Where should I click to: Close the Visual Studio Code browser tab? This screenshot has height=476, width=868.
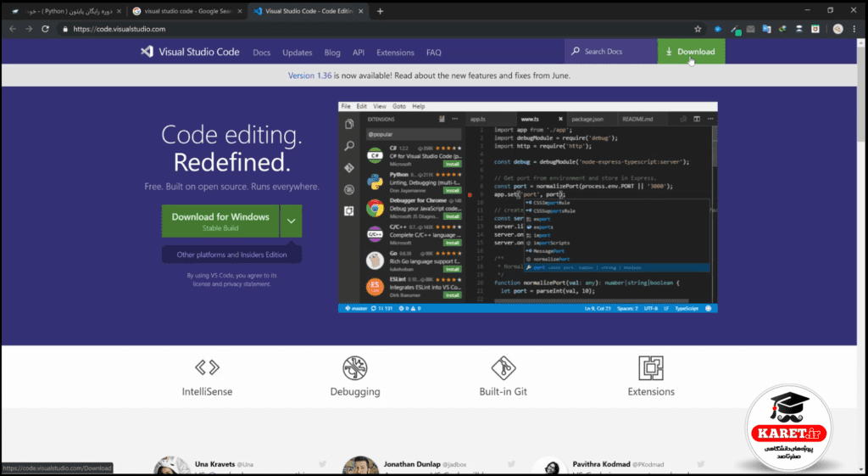(363, 11)
